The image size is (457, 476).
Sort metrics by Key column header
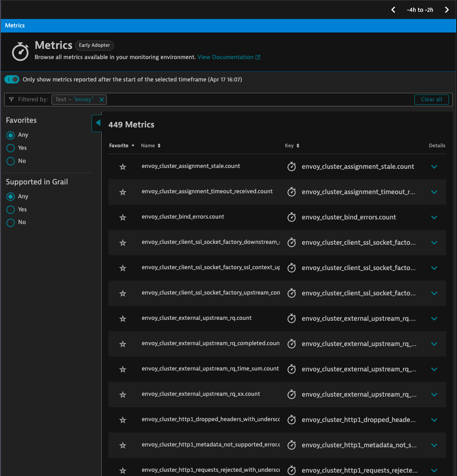(x=292, y=146)
